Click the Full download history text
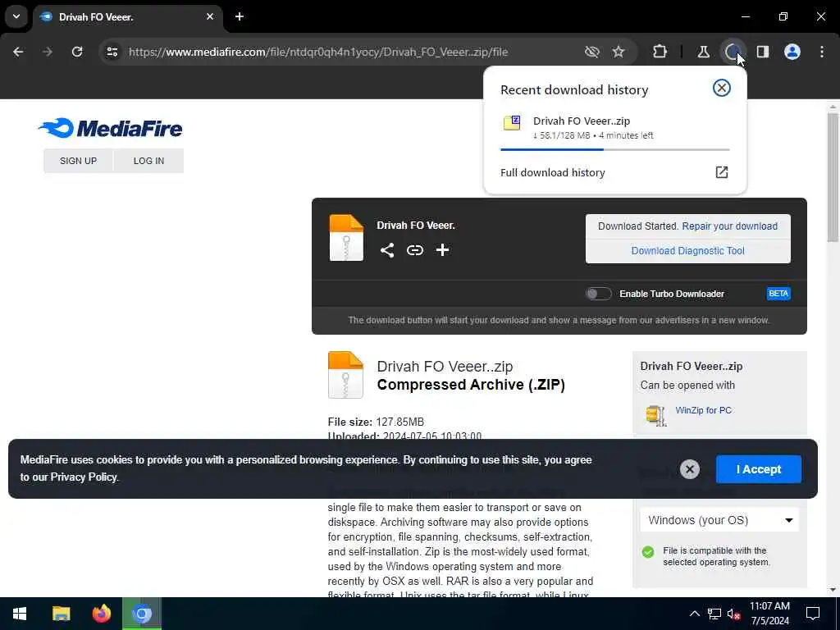This screenshot has height=630, width=840. [x=552, y=172]
